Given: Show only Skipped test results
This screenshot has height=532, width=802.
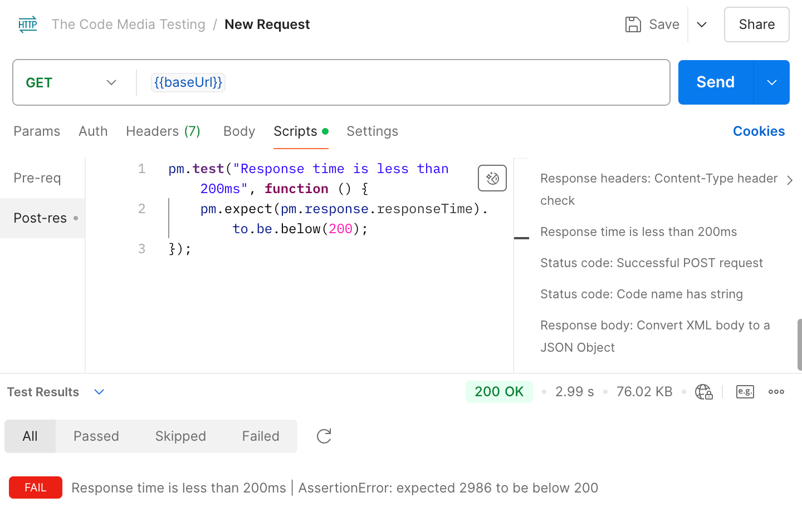Looking at the screenshot, I should pyautogui.click(x=180, y=436).
